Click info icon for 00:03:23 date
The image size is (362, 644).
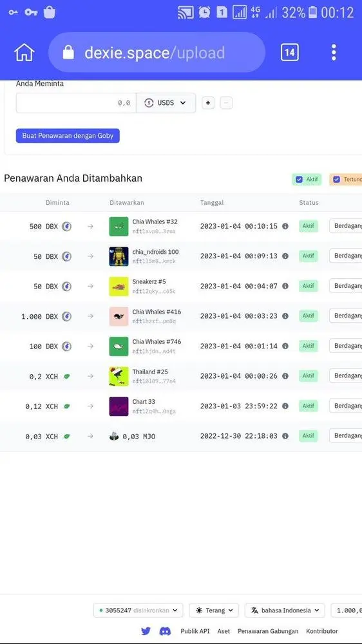285,316
